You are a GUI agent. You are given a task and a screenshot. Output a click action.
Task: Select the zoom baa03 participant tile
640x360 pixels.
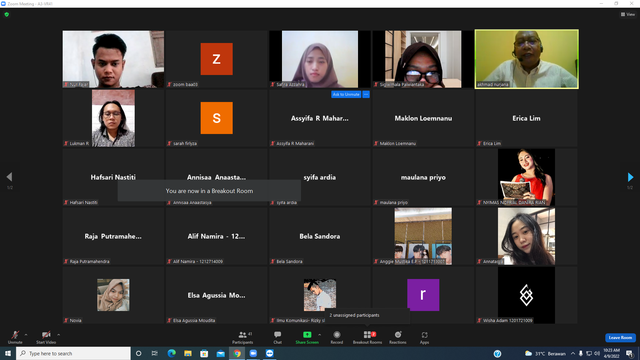217,59
